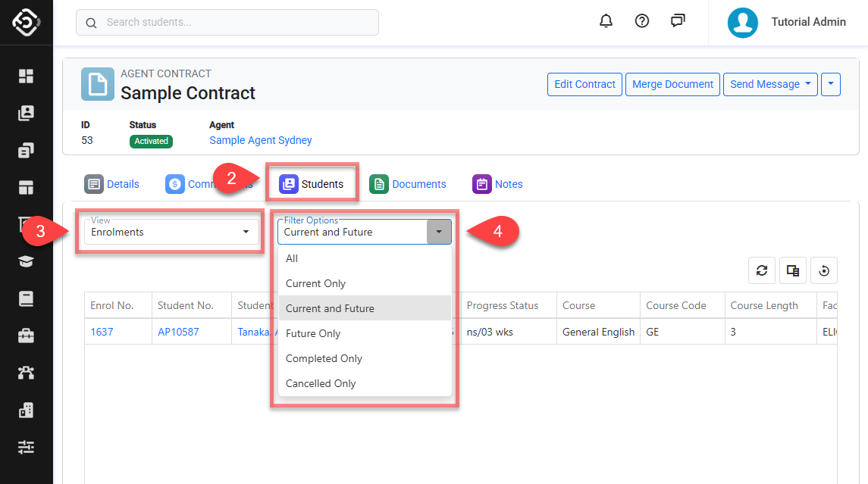Click the export grid icon
The height and width of the screenshot is (484, 868).
point(793,270)
